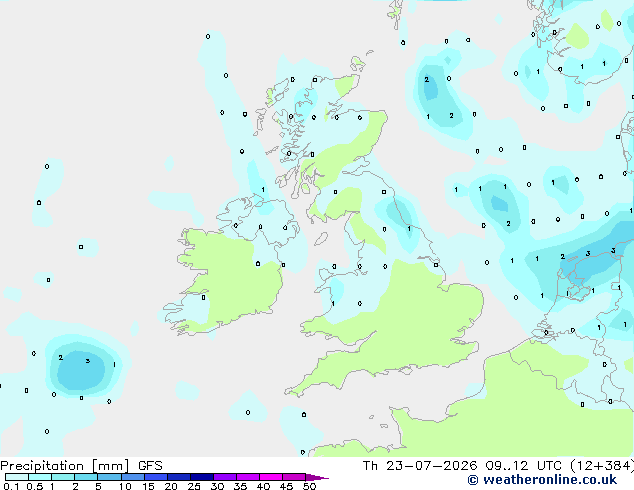
Task: Click the '40' legend scale label
Action: 263,486
